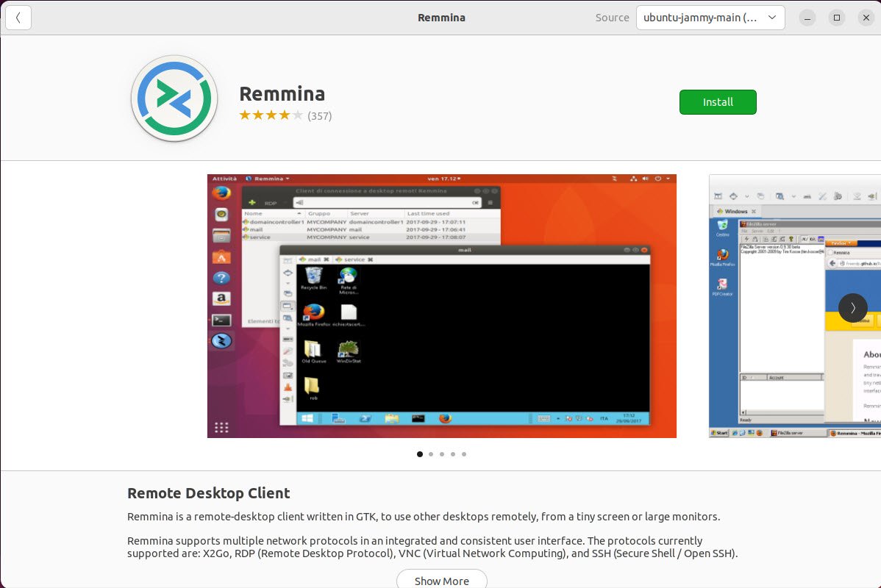This screenshot has width=881, height=588.
Task: Open the reviews via the (357) count
Action: tap(320, 115)
